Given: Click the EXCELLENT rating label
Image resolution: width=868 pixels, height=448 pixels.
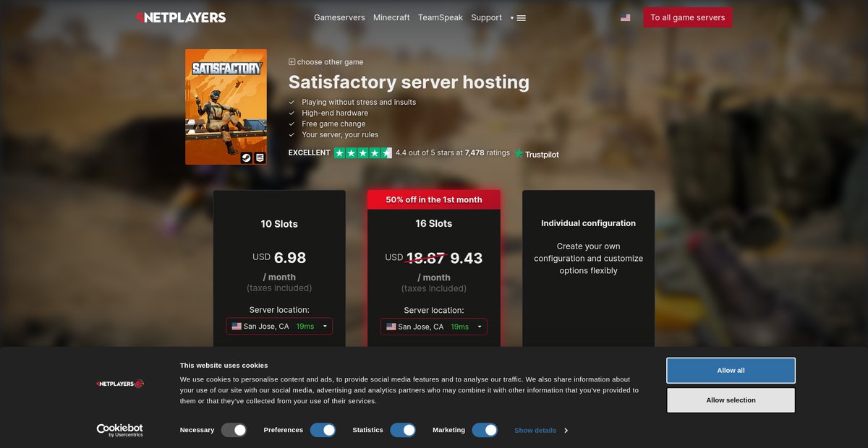Looking at the screenshot, I should pos(310,153).
